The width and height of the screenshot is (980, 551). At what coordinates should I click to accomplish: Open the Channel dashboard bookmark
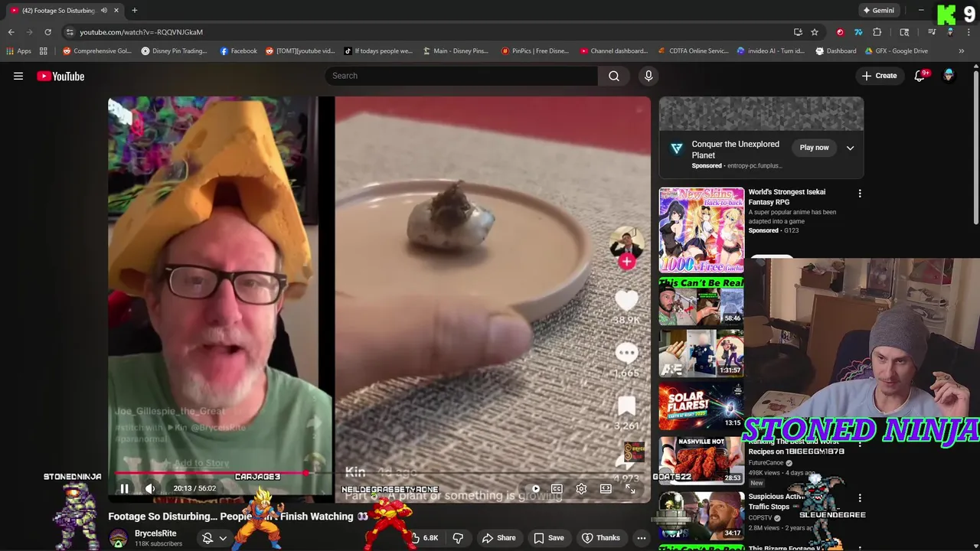click(614, 51)
